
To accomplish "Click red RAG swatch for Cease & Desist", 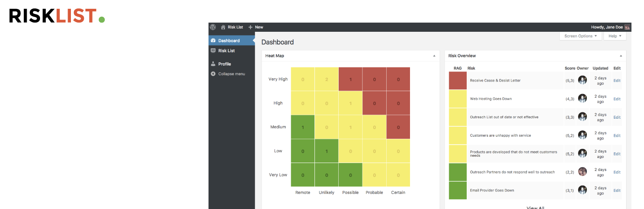I will point(458,81).
